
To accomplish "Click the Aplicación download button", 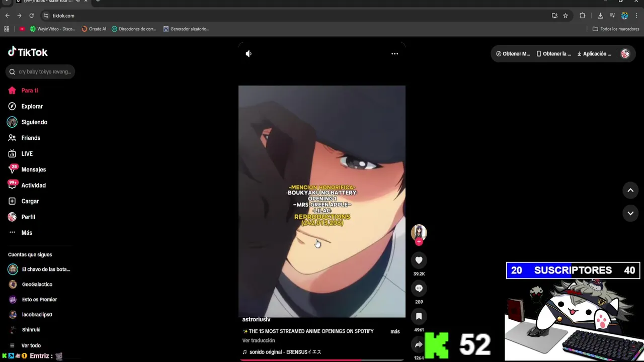I will point(594,54).
